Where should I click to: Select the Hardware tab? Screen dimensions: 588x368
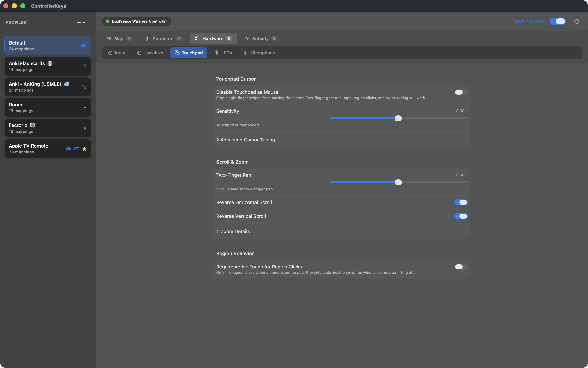(213, 38)
